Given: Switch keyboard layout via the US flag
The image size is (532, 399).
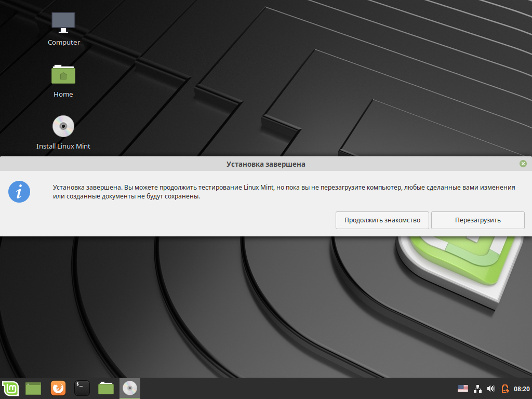Looking at the screenshot, I should click(x=463, y=388).
